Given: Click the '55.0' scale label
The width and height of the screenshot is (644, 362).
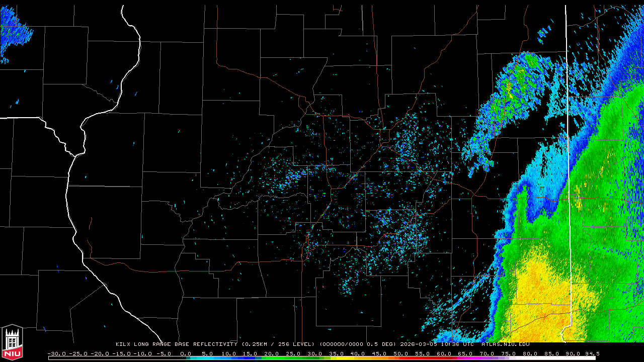Looking at the screenshot, I should pos(422,353).
